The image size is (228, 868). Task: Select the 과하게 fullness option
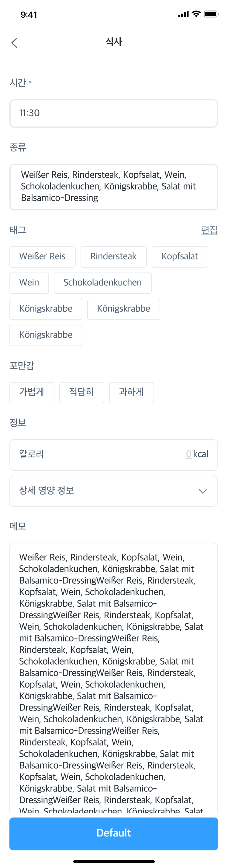coord(131,392)
